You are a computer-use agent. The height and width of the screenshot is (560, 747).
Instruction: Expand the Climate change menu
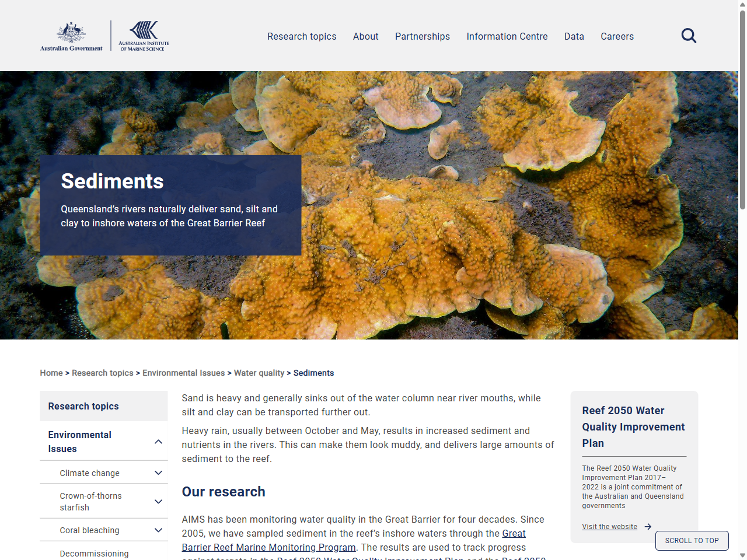pos(158,473)
